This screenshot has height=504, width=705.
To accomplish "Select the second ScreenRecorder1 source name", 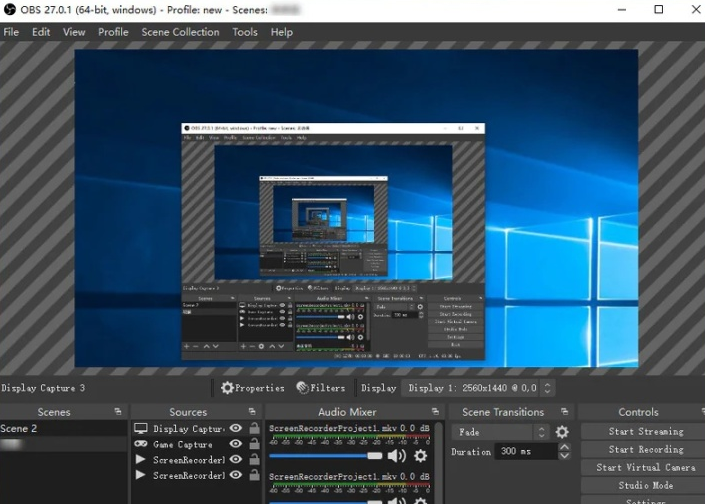I will [189, 475].
